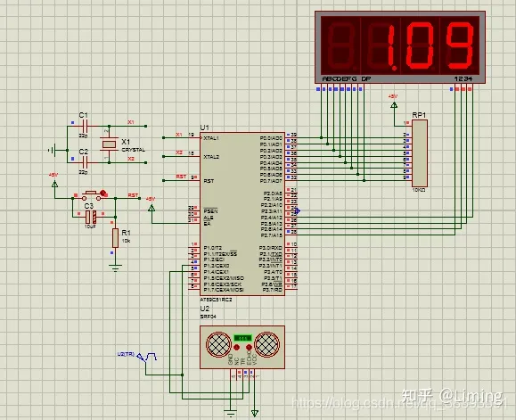Click the +5V terminal connected to EA pin
This screenshot has width=516, height=420.
tap(152, 208)
